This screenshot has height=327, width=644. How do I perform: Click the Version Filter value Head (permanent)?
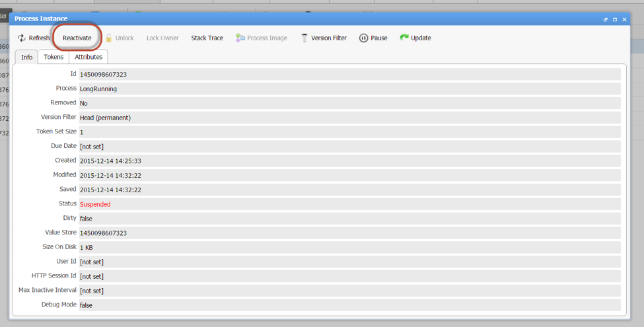tap(105, 118)
